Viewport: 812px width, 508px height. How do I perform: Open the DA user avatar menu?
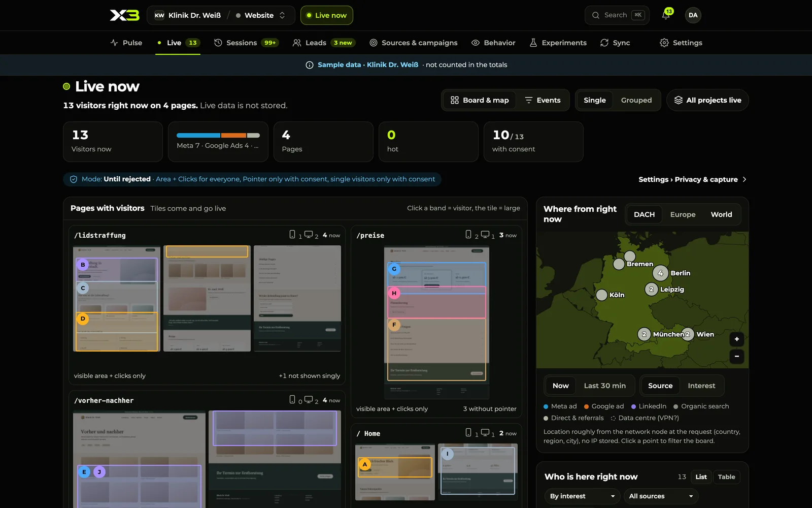tap(693, 15)
